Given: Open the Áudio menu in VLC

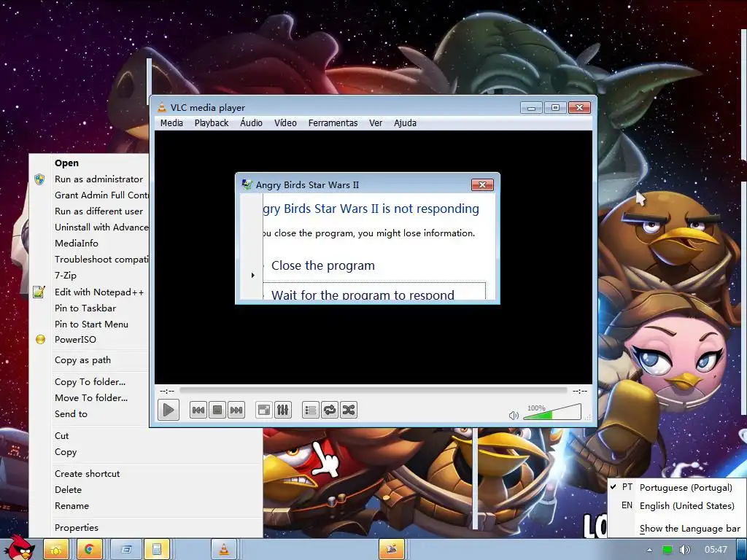Looking at the screenshot, I should pos(251,122).
